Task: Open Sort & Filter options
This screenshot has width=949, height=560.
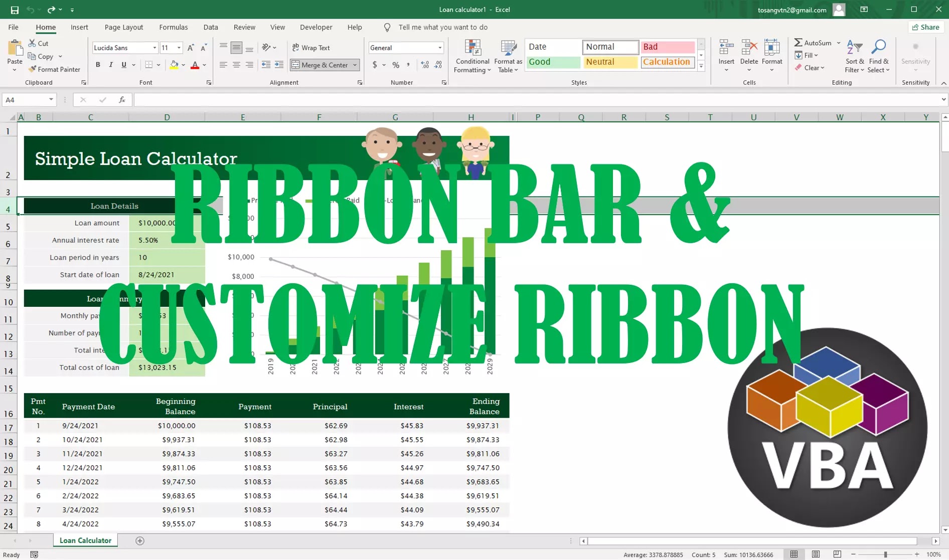Action: [854, 56]
